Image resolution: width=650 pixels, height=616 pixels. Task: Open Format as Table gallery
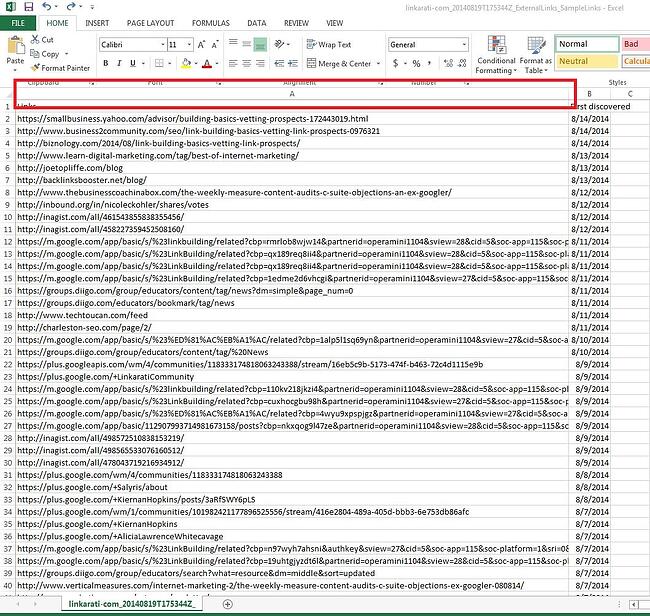click(x=536, y=55)
